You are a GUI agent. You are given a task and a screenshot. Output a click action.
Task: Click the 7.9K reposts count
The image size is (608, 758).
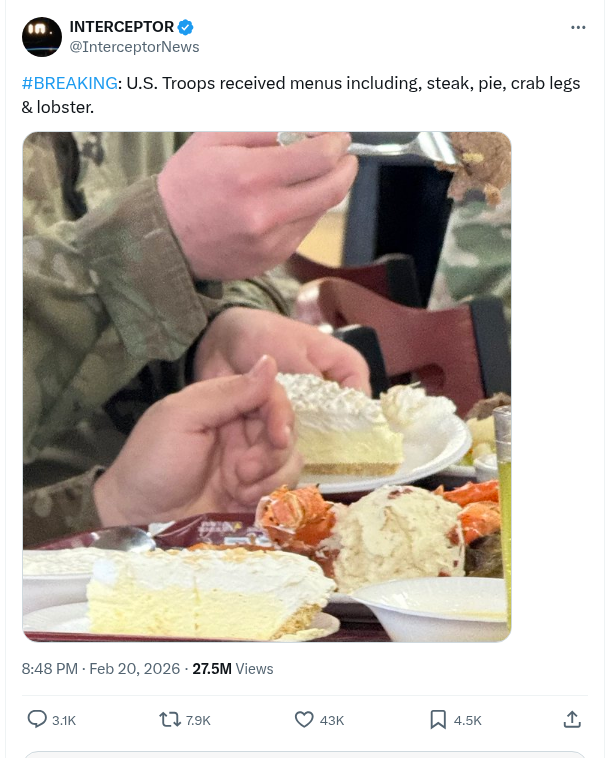pos(198,720)
